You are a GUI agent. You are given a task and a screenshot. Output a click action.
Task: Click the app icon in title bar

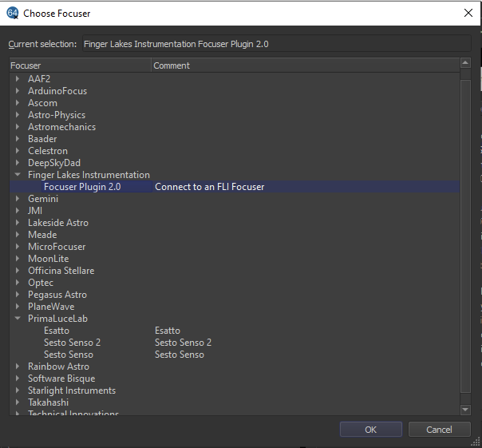click(12, 13)
